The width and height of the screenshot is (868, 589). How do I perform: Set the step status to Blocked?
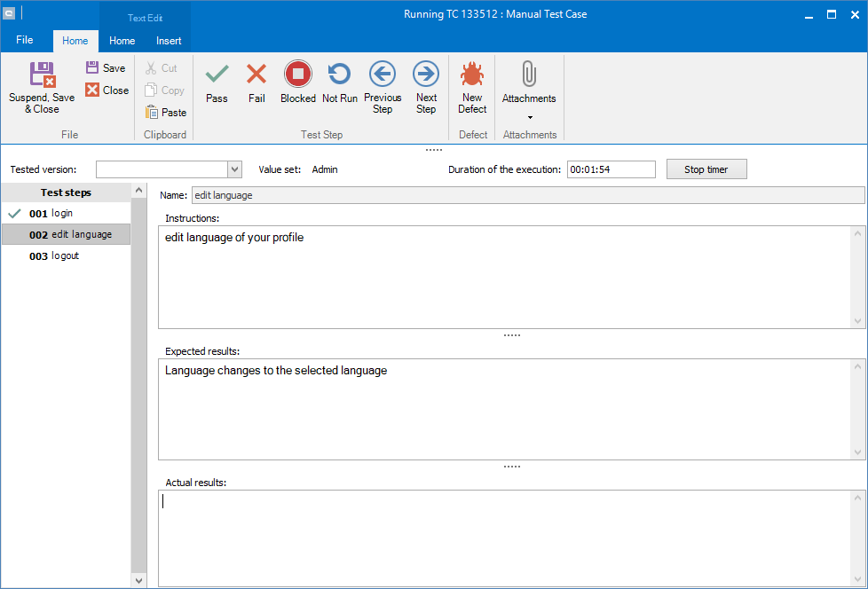coord(298,83)
